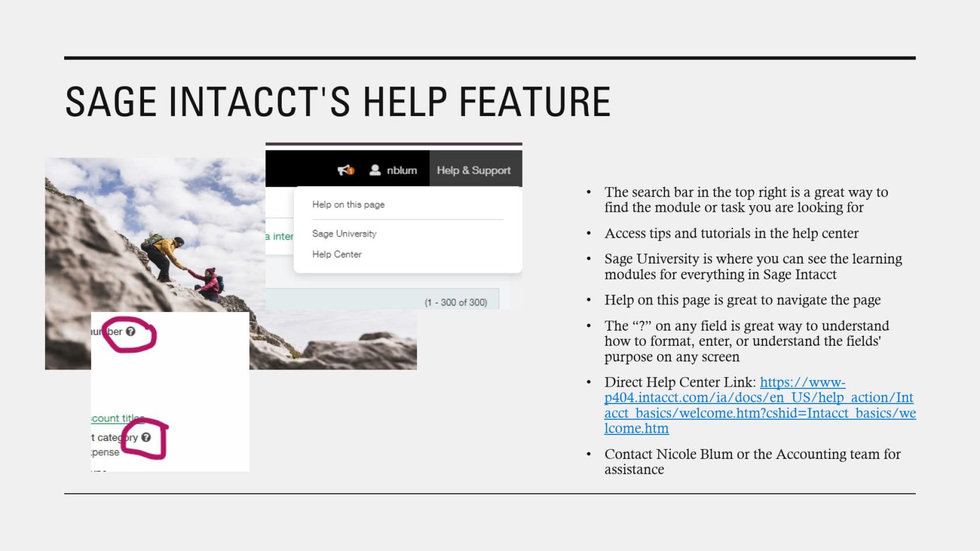The image size is (980, 551).
Task: Click the Sage Intacct's Help Feature title
Action: click(338, 102)
